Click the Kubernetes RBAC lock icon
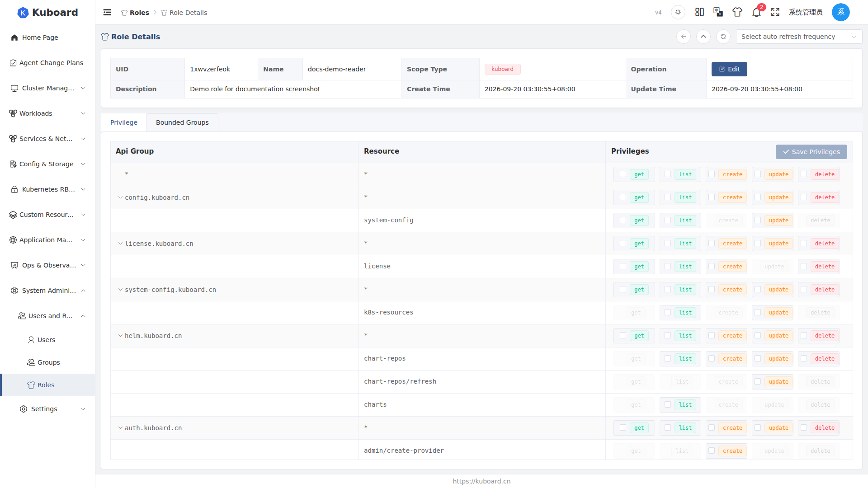868x488 pixels. pos(14,189)
